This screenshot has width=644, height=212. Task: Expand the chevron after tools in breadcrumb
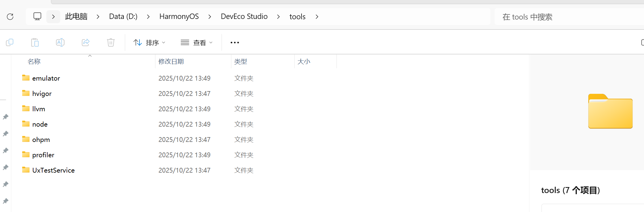317,17
